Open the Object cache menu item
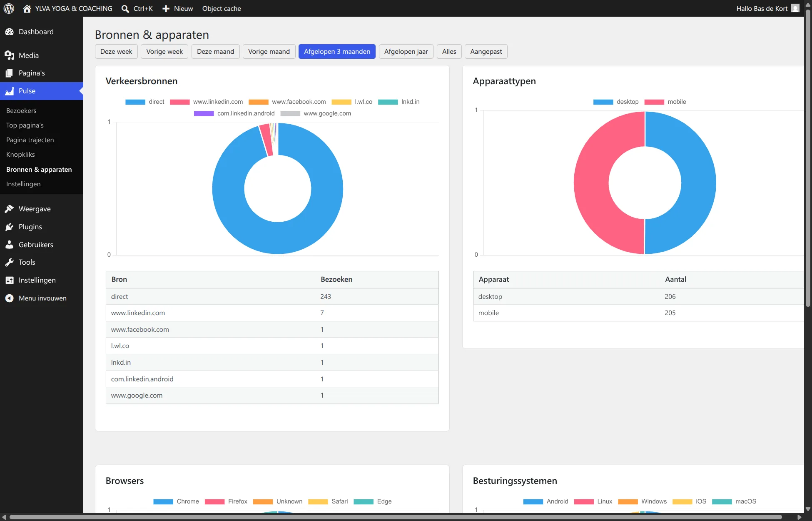Screen dimensions: 812x521 pos(222,8)
